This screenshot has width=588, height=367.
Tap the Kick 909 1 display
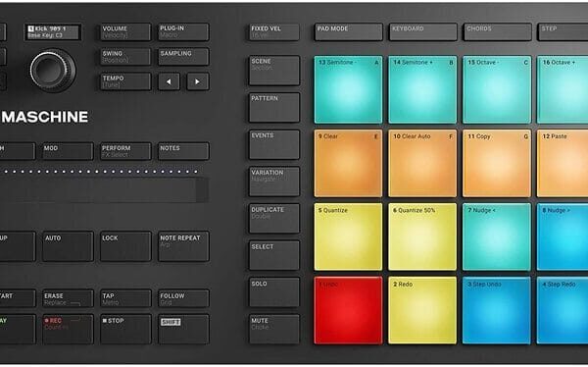point(53,32)
